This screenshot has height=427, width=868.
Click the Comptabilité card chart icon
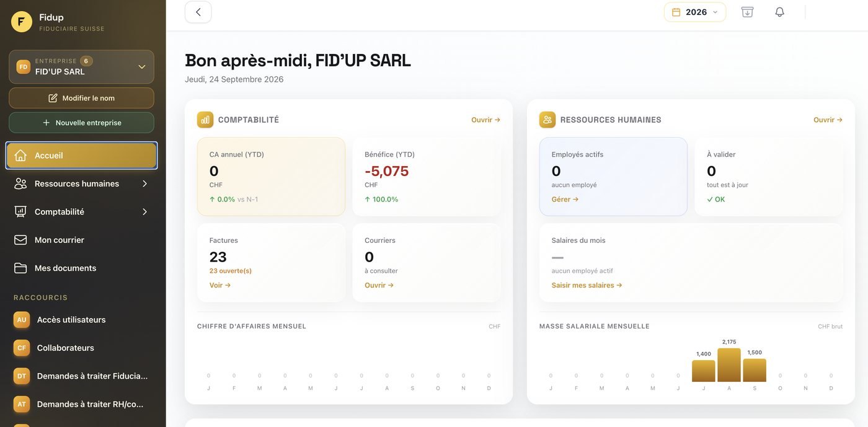(205, 120)
